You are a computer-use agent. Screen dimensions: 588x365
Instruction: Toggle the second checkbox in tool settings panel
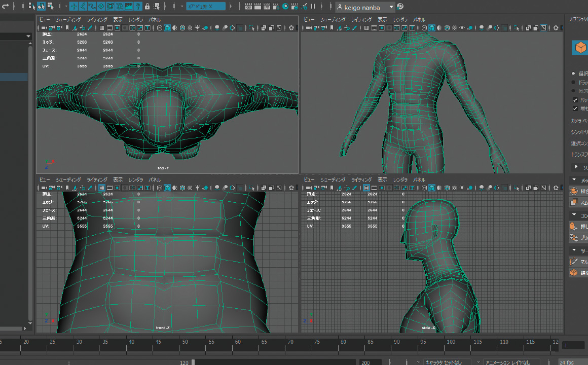[575, 108]
